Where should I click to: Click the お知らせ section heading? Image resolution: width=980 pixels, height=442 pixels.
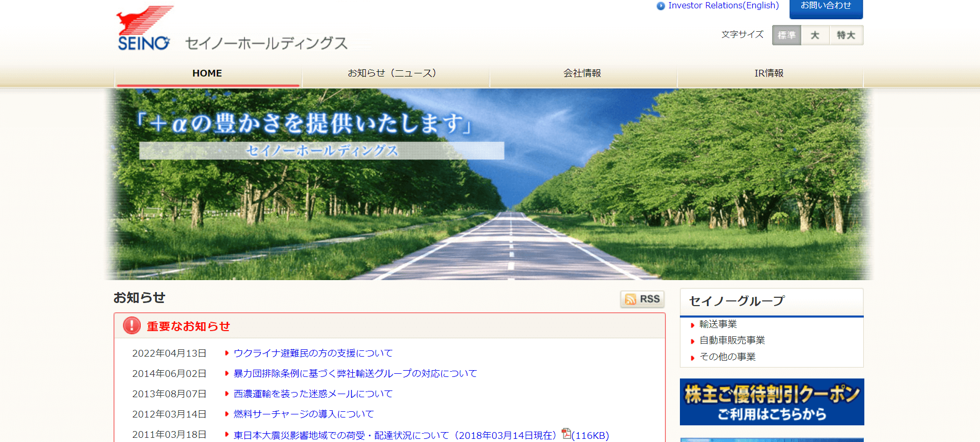(x=139, y=297)
